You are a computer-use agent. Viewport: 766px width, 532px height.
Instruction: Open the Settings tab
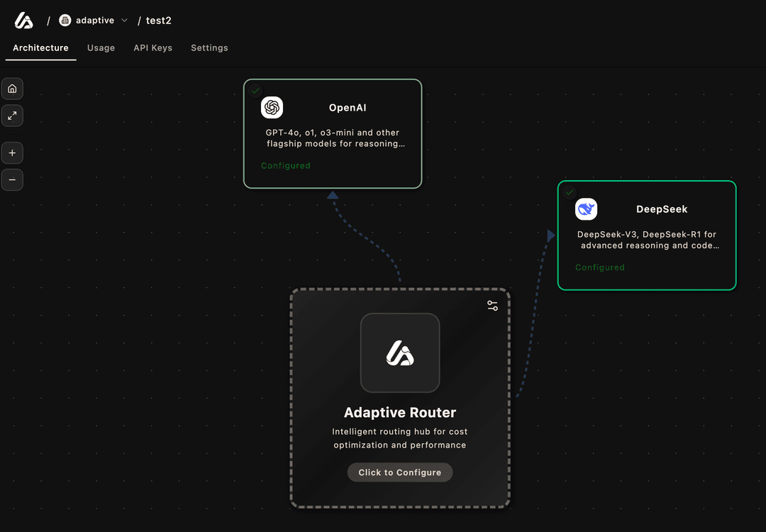(209, 48)
